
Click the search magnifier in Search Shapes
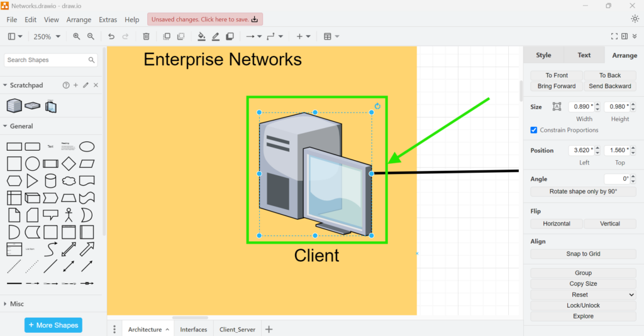[x=91, y=60]
